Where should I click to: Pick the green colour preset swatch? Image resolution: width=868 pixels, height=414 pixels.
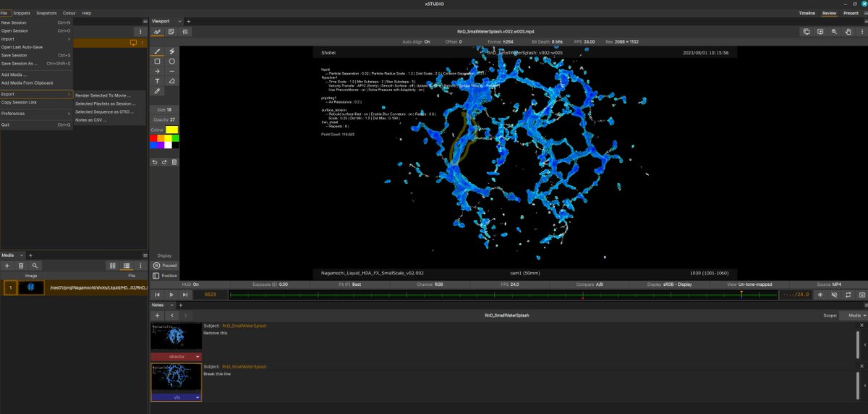pos(175,138)
